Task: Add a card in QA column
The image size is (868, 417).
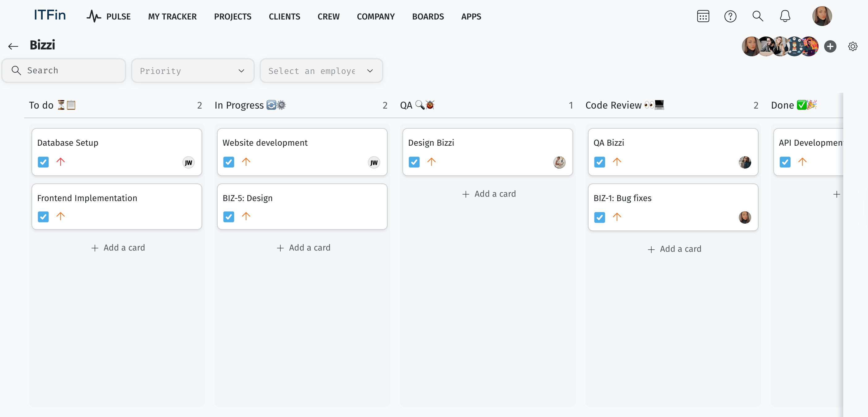Action: (489, 194)
